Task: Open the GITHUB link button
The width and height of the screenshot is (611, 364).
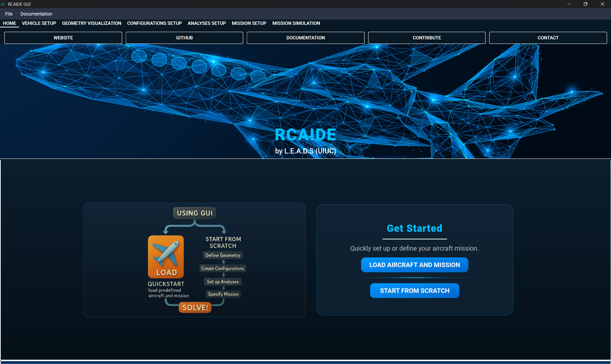Action: coord(184,38)
